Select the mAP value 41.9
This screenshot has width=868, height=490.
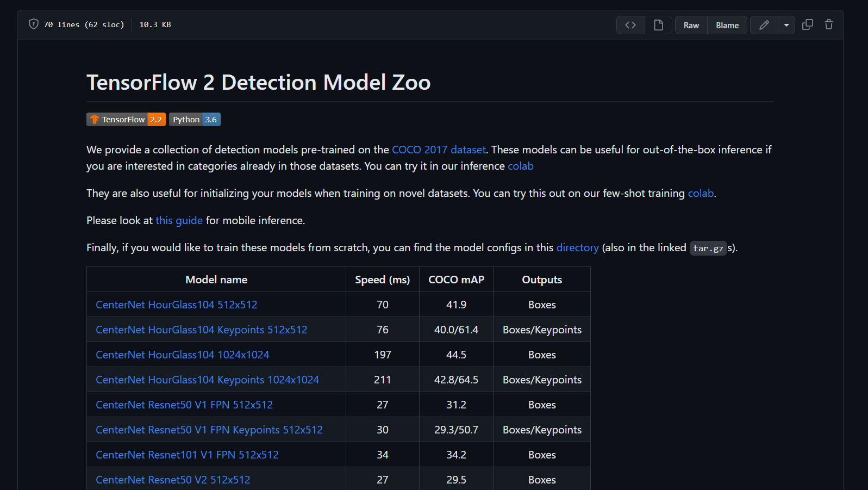tap(456, 305)
